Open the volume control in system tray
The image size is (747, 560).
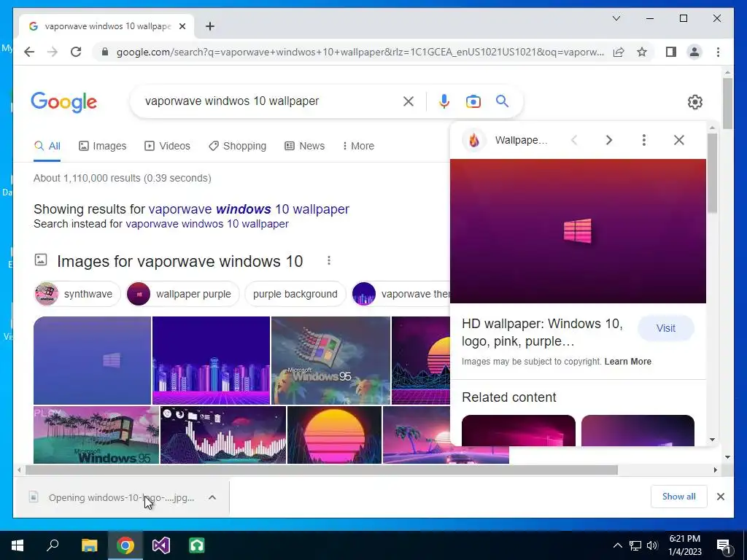coord(652,545)
